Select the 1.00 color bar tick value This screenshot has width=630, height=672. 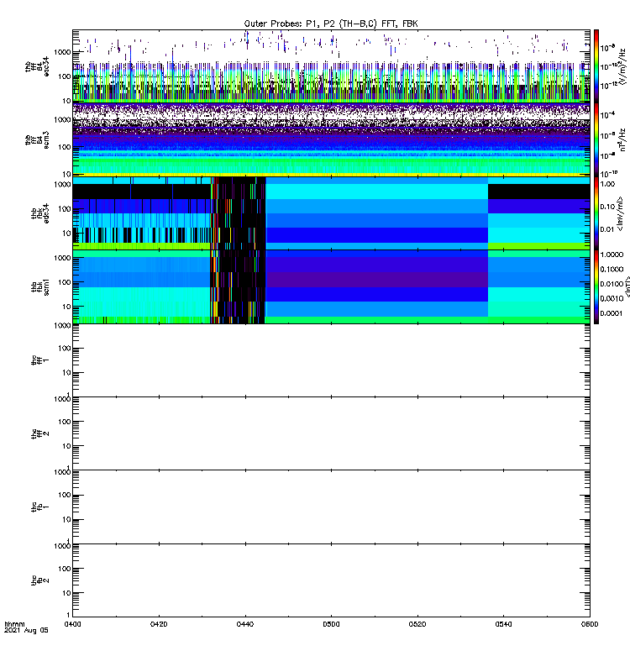pyautogui.click(x=607, y=184)
